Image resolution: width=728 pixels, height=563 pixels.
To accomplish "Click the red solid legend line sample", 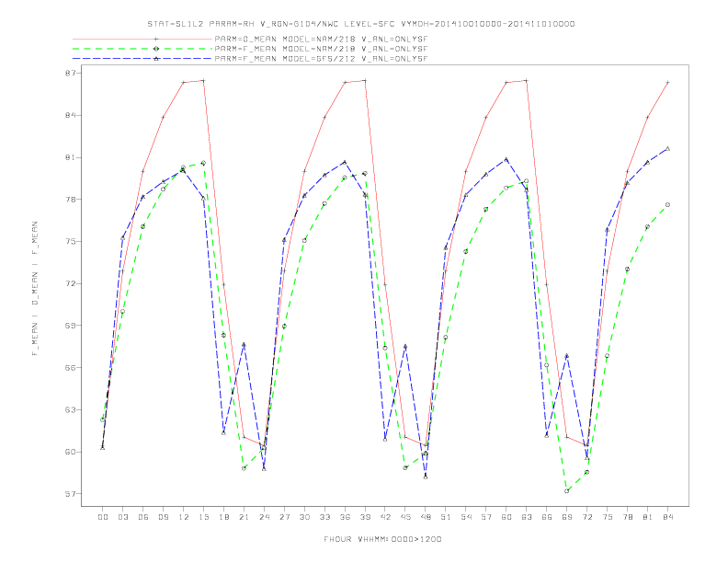I will click(142, 40).
